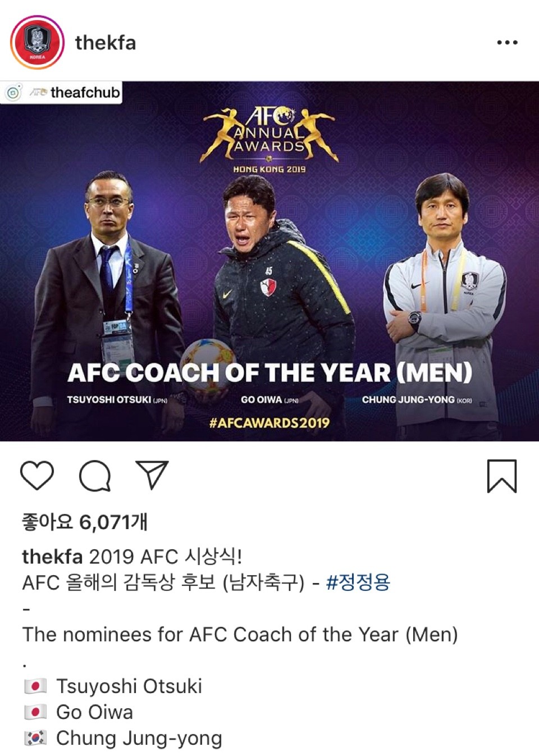Viewport: 539px width, 756px height.
Task: Open the three-dot more options menu
Action: 507,42
